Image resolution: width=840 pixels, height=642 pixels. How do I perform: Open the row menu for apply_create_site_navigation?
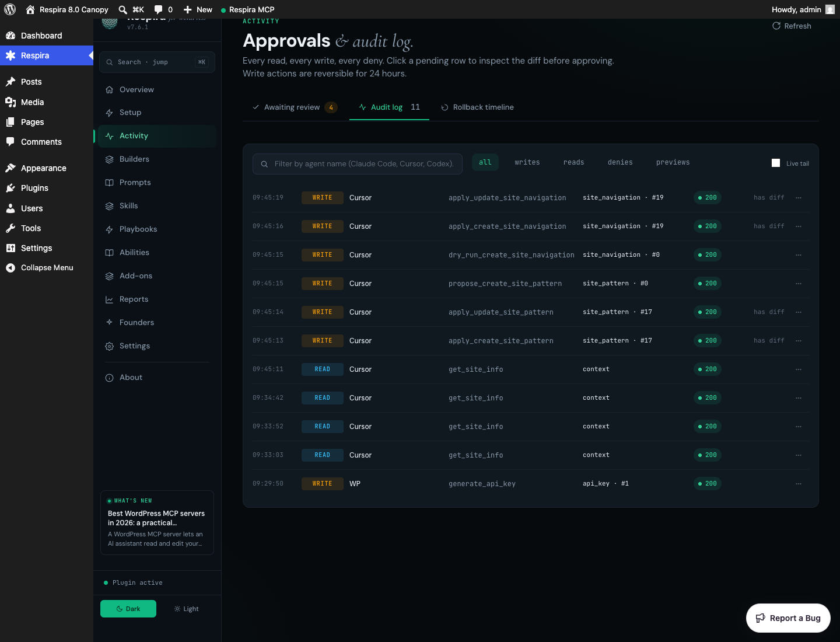pos(799,226)
